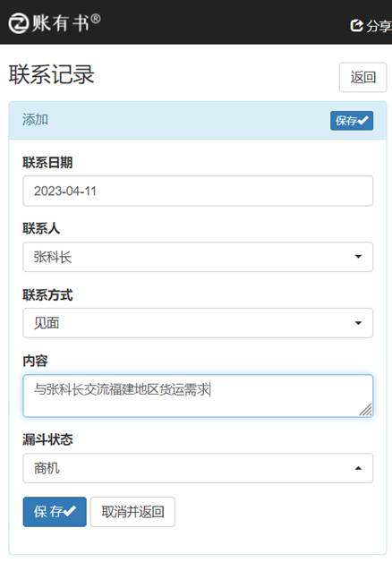
Task: Click the up caret of 漏斗状态 select
Action: 358,468
